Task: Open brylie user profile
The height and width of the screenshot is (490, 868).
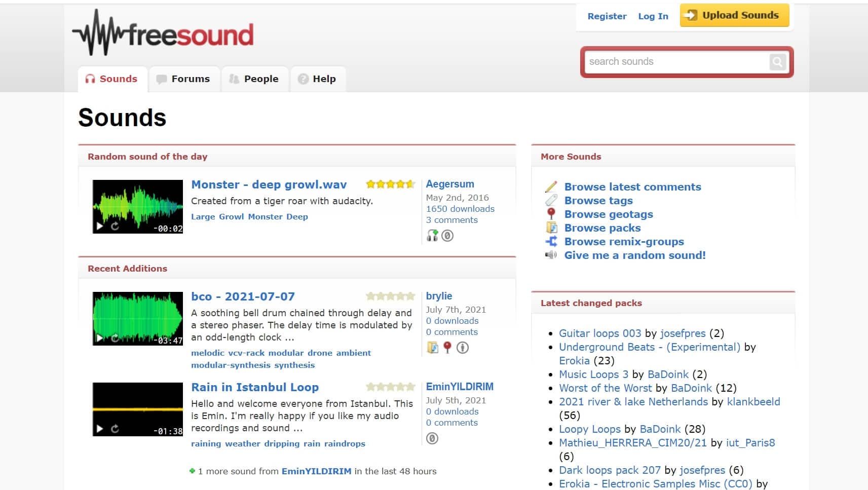Action: click(439, 296)
